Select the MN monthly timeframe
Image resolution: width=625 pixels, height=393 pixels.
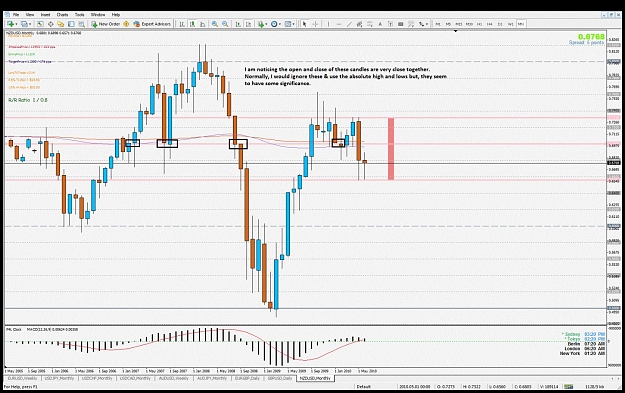point(521,24)
